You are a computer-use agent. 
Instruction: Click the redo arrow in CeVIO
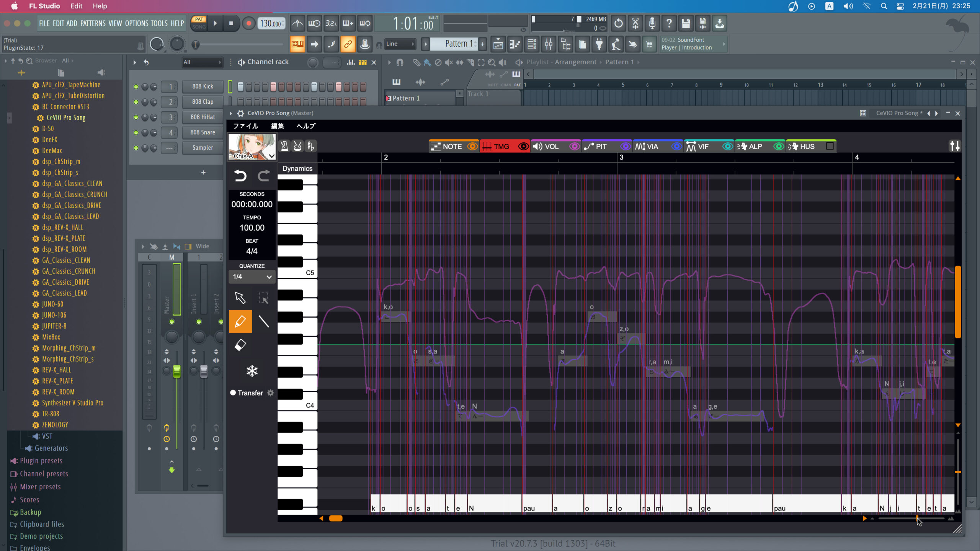(263, 176)
